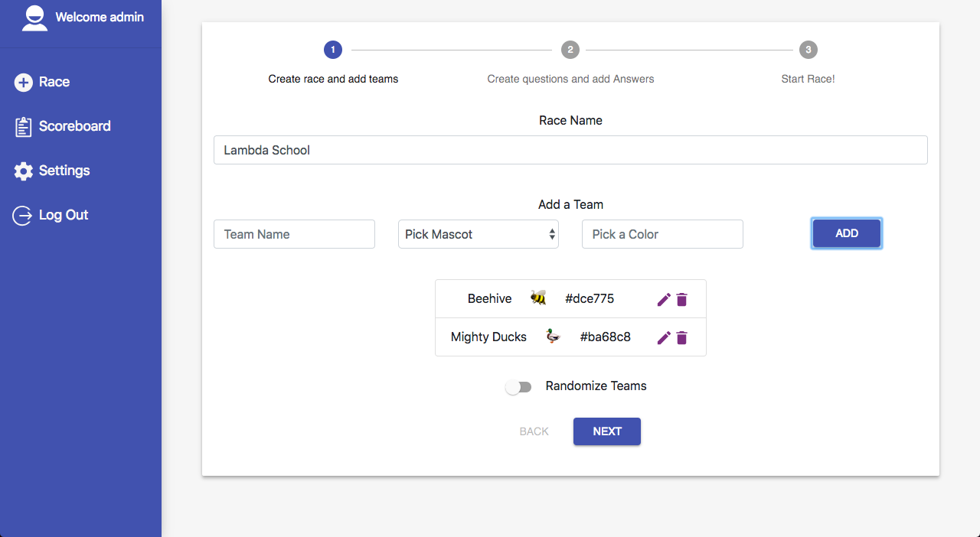Select step 1 Create race and add teams

coord(333,50)
